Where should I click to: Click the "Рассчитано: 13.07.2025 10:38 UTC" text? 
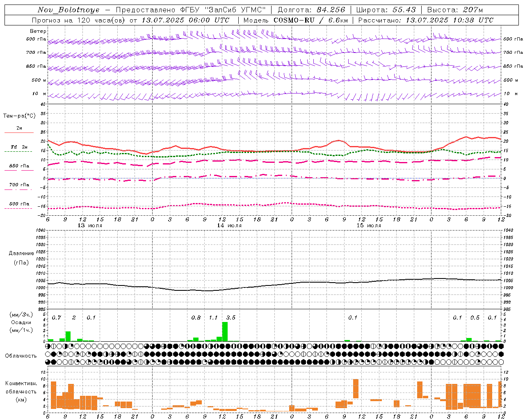coord(426,20)
